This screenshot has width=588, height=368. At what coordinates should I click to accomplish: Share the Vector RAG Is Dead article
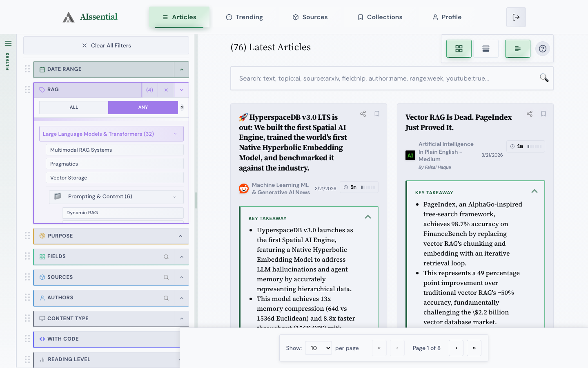[530, 114]
